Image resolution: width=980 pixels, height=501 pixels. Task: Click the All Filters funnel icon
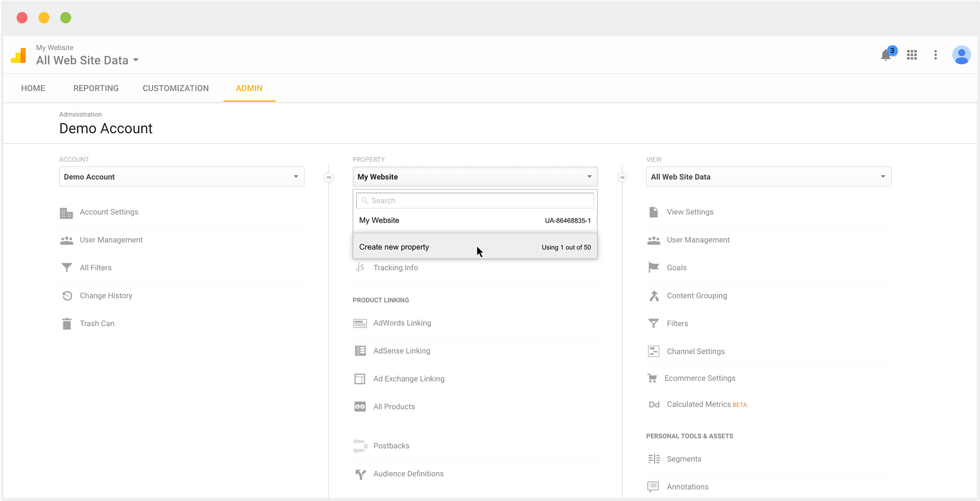pos(67,268)
